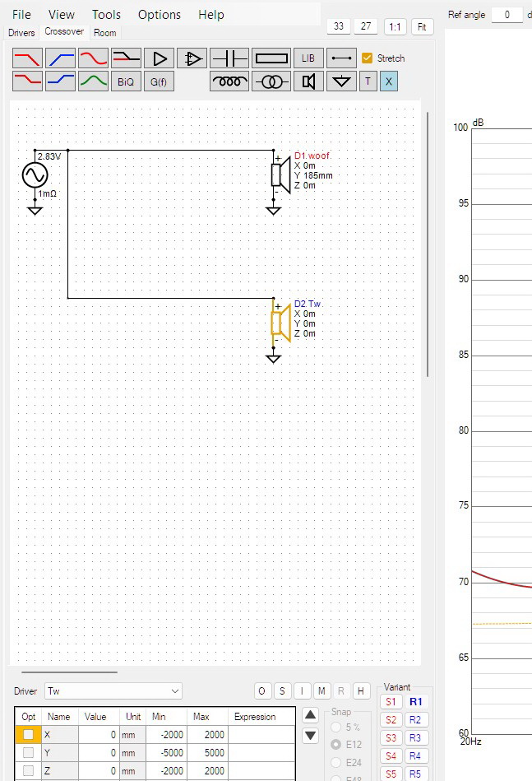
Task: Choose the 5 % snap option
Action: (336, 728)
